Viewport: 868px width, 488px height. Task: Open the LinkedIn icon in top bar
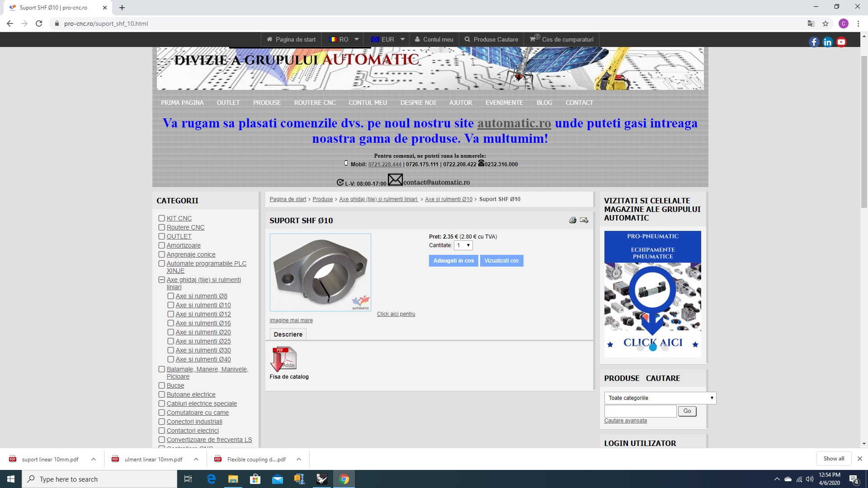coord(827,42)
